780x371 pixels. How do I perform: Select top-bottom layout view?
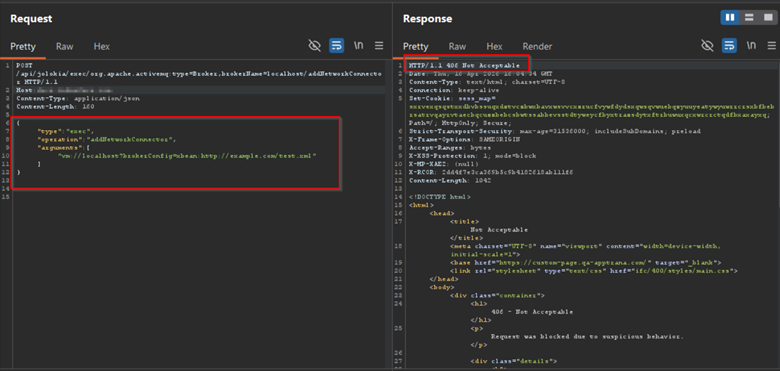click(x=749, y=18)
